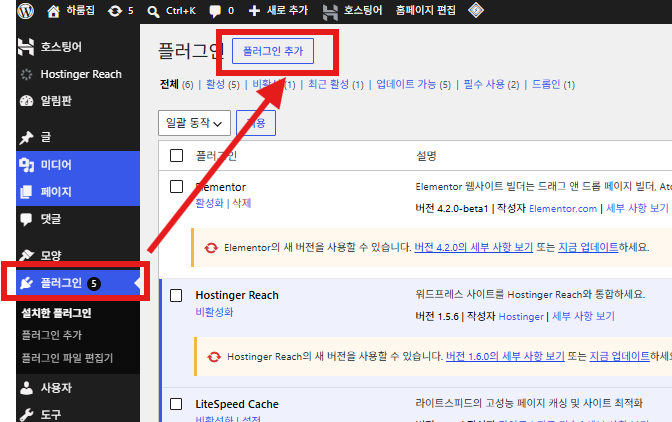This screenshot has width=672, height=422.
Task: Open the WordPress logo menu
Action: point(26,10)
